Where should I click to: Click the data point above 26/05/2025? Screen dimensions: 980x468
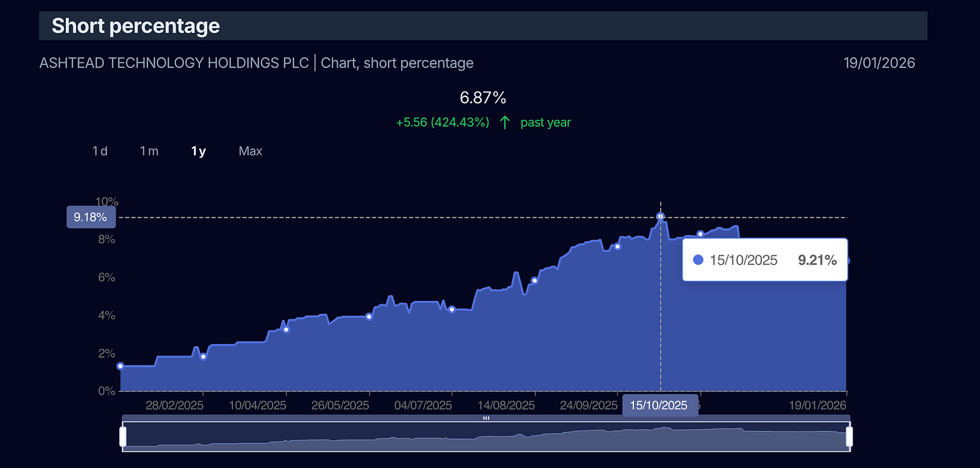[x=369, y=316]
